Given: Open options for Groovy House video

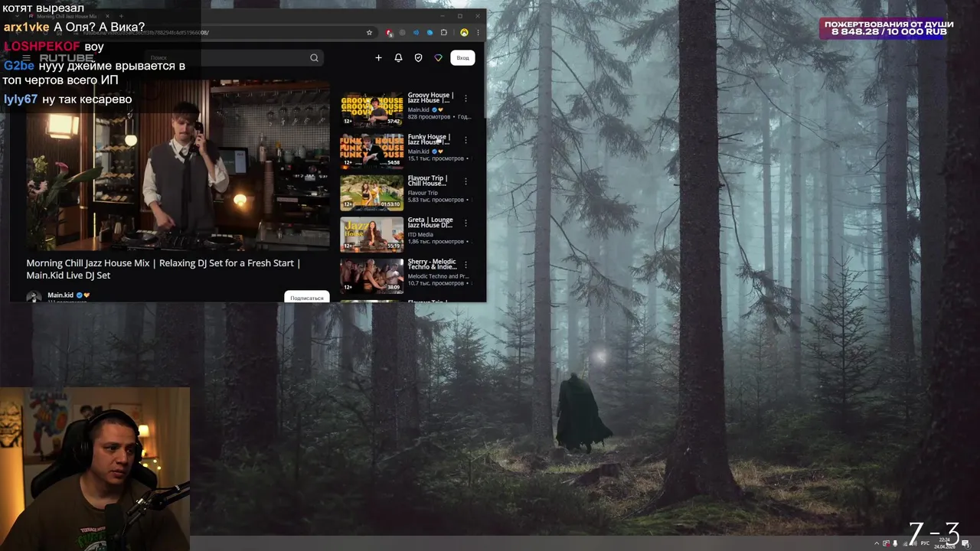Looking at the screenshot, I should point(465,99).
